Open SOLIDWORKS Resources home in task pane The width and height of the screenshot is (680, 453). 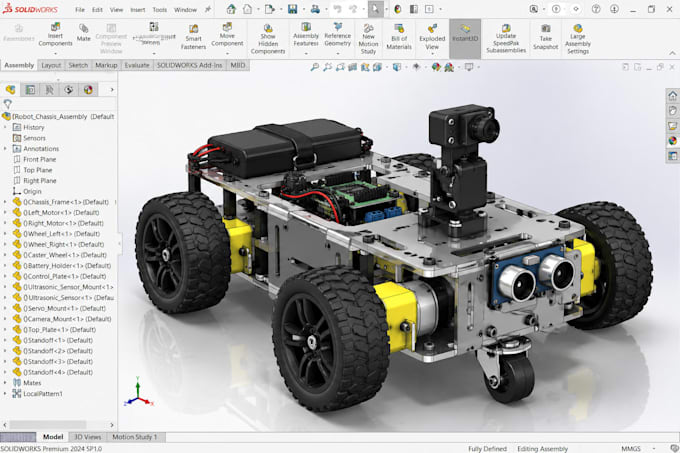tap(672, 95)
